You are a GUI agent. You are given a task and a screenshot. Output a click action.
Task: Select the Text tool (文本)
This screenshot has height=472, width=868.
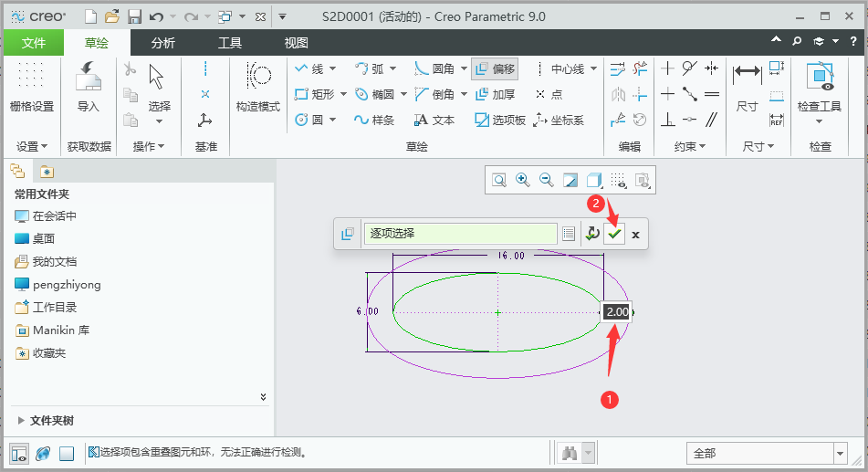[x=434, y=120]
